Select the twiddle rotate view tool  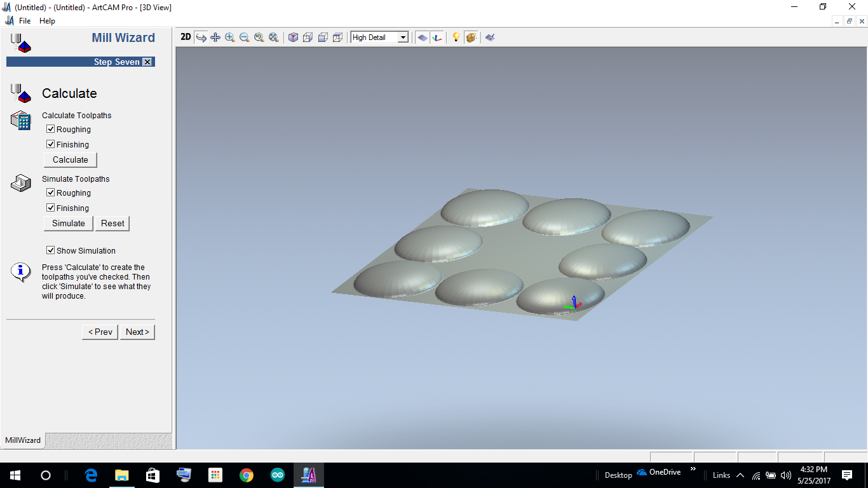pyautogui.click(x=201, y=37)
